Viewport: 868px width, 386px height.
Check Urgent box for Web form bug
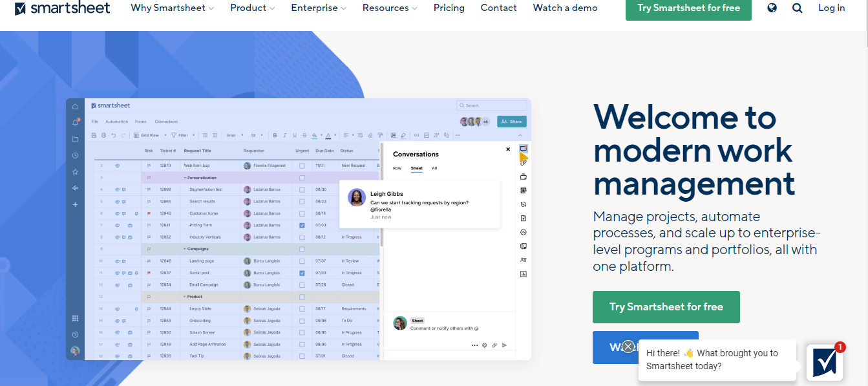tap(302, 166)
